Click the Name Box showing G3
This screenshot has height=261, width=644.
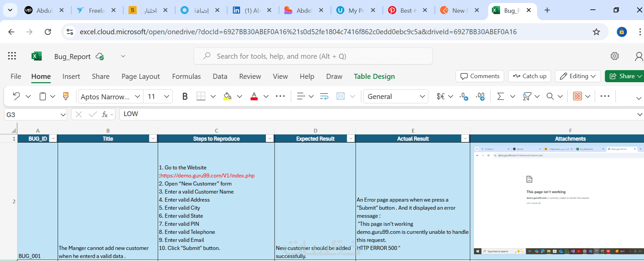(x=35, y=115)
